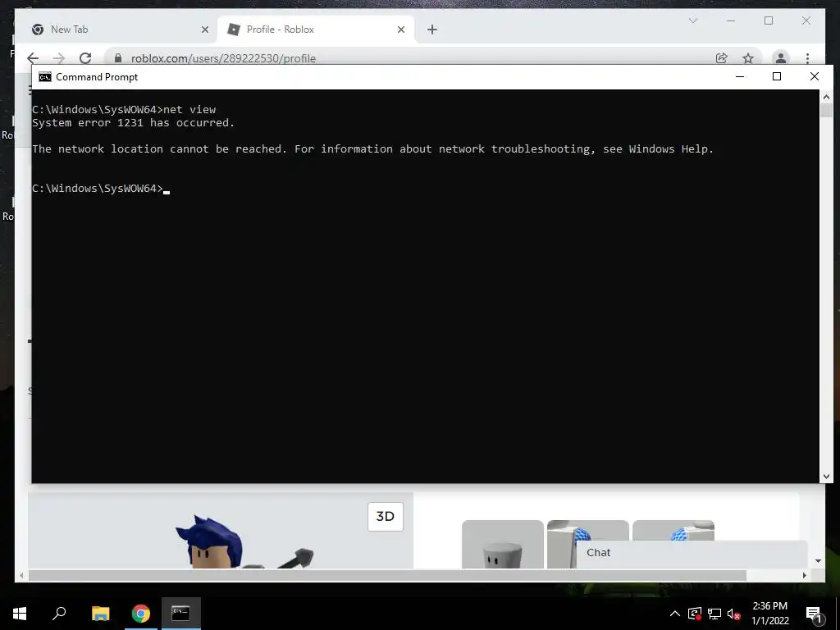Open the Roblox Chat panel
Screen dimensions: 840x630
[x=691, y=554]
